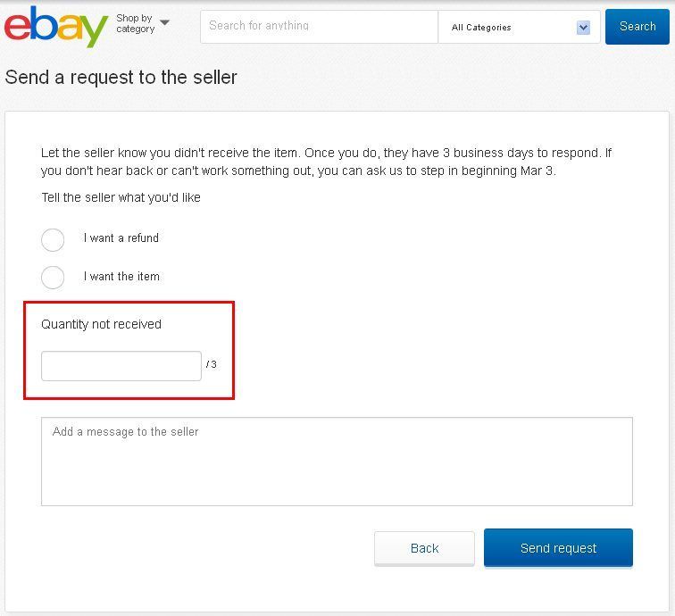The height and width of the screenshot is (616, 675).
Task: Click the Send a request to the seller heading
Action: point(121,78)
